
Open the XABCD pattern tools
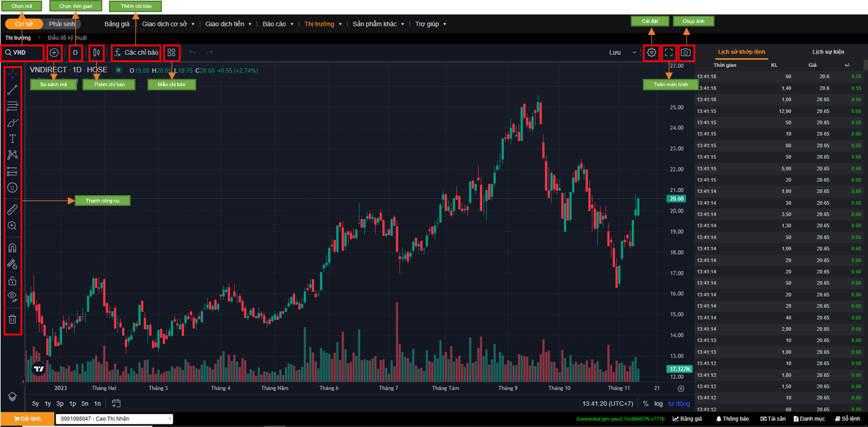[13, 155]
